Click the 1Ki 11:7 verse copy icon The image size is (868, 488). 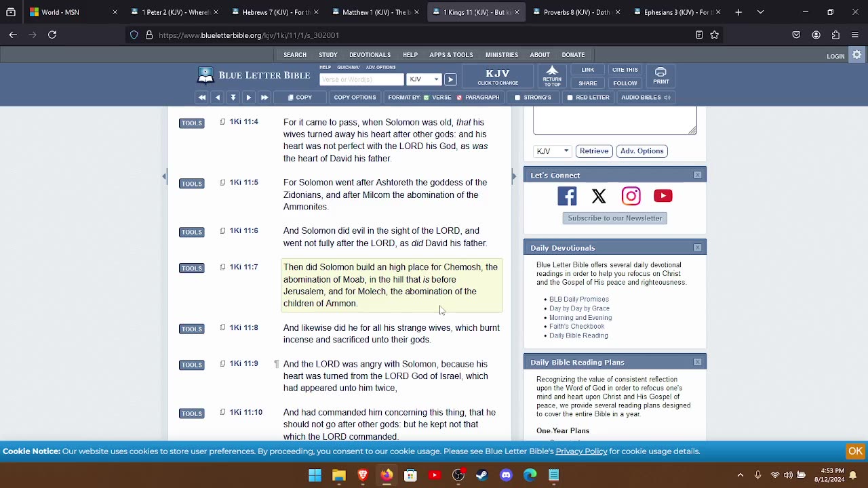222,267
